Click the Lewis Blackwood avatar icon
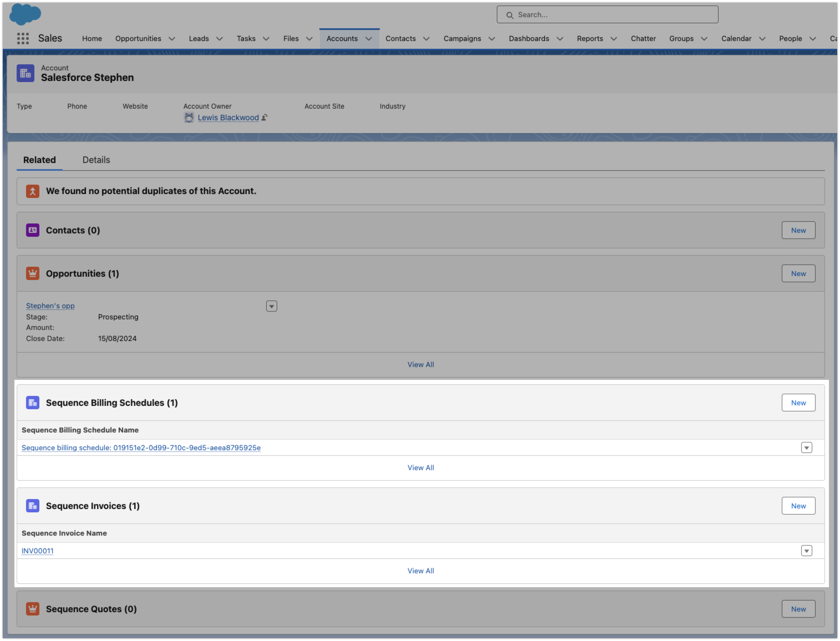The width and height of the screenshot is (840, 641). [x=189, y=118]
